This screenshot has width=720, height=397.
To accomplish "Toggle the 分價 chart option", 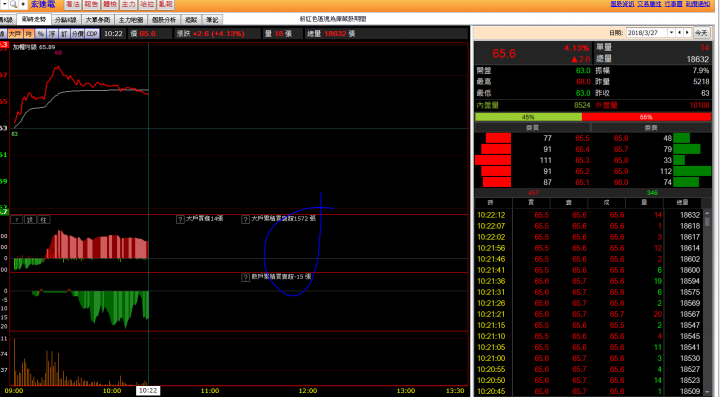I will (78, 34).
